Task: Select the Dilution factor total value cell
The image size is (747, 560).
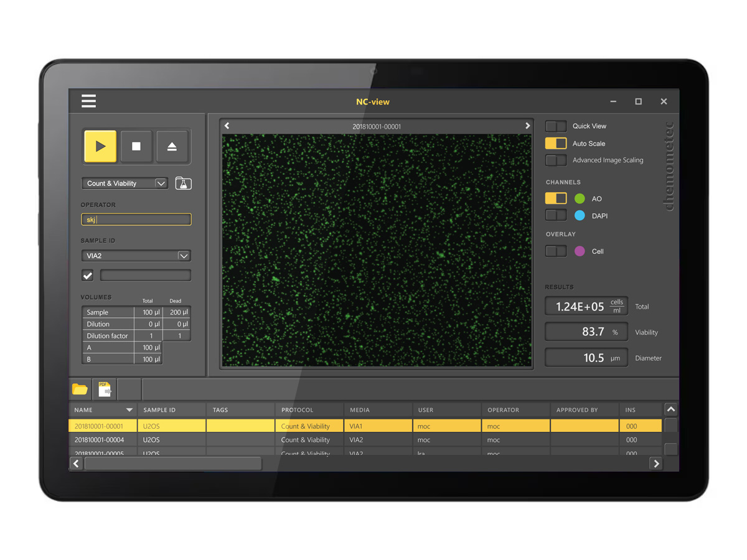Action: pyautogui.click(x=148, y=335)
